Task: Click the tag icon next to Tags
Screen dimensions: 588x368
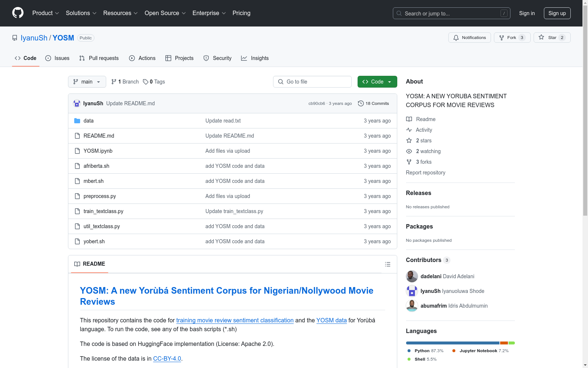Action: 146,82
